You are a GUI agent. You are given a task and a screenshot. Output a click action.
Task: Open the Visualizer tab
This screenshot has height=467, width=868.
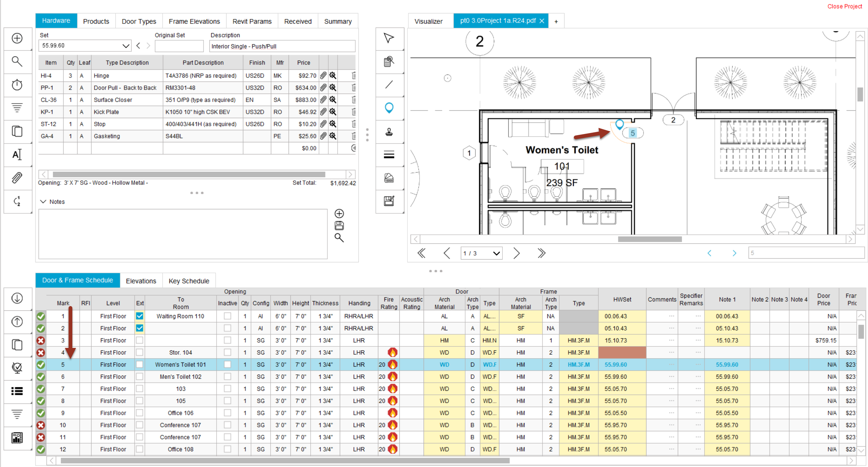(x=428, y=21)
